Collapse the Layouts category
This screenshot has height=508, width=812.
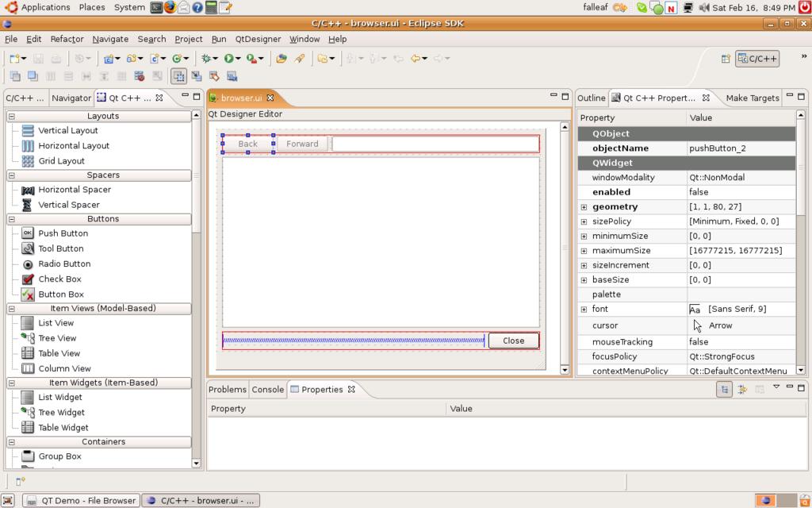[12, 116]
